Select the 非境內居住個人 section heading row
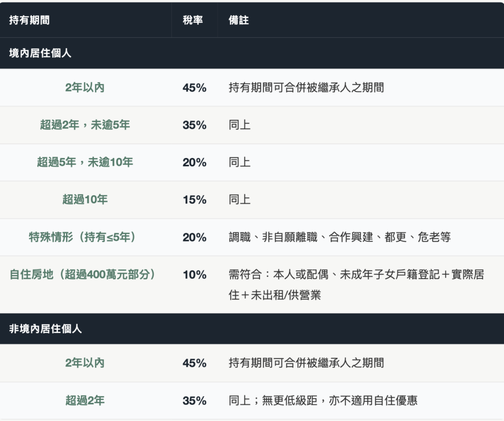The image size is (504, 421). (45, 329)
